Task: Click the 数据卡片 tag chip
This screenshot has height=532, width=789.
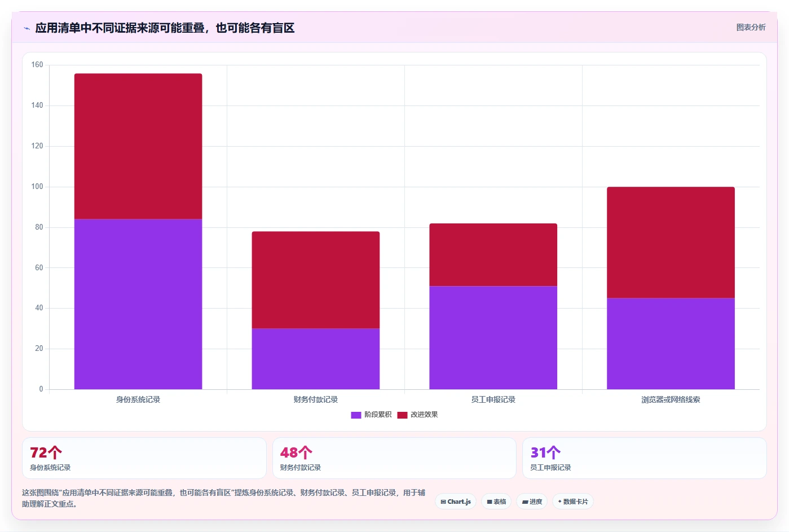Action: (573, 502)
